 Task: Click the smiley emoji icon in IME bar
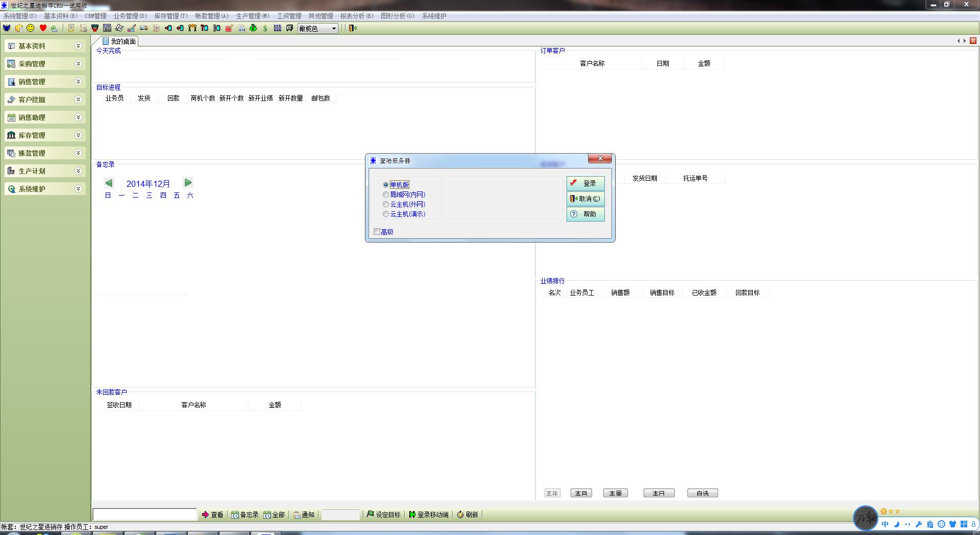tap(941, 524)
